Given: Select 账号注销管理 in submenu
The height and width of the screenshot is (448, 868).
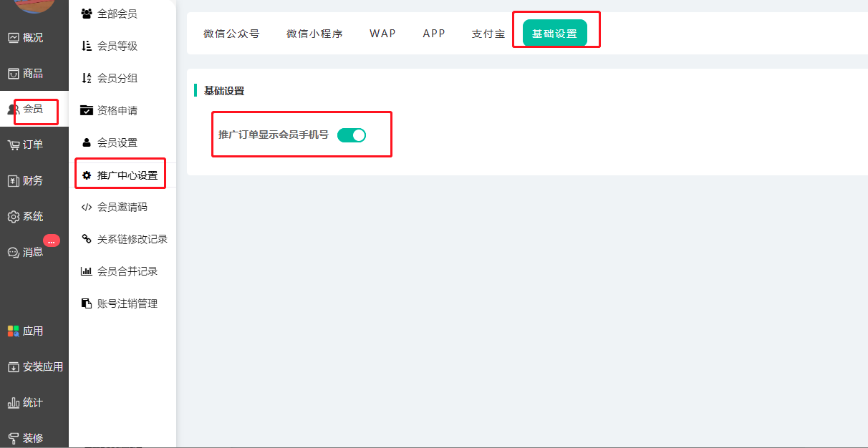Looking at the screenshot, I should [x=127, y=303].
